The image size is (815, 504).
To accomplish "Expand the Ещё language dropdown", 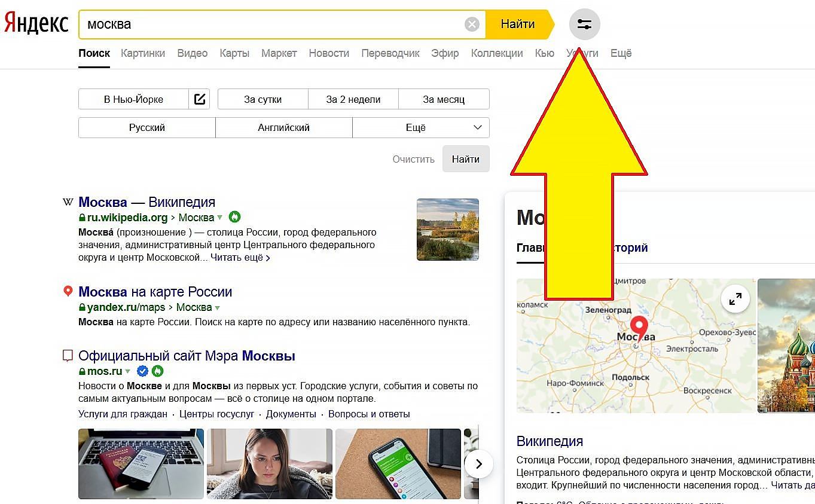I will point(421,127).
